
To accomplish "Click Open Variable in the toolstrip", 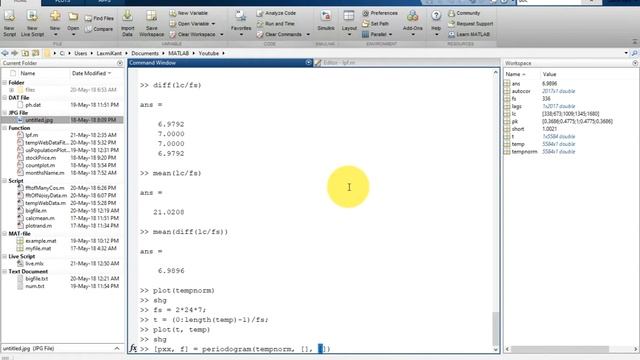I will coord(192,24).
